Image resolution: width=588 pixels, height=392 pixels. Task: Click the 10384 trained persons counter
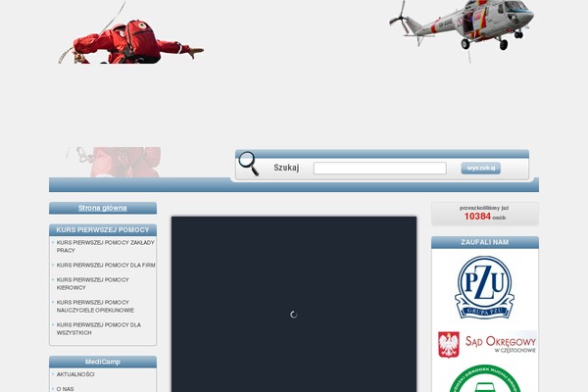485,214
